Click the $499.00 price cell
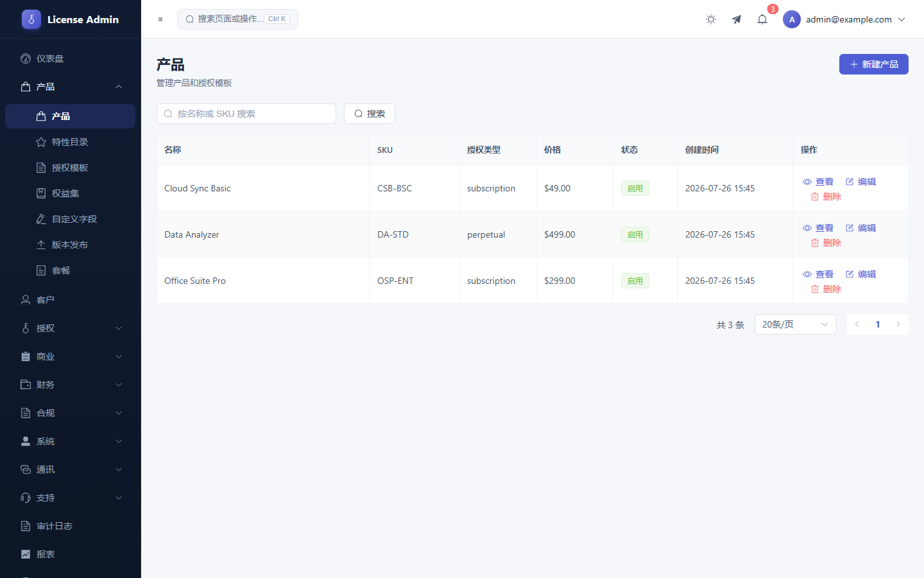 (x=574, y=234)
